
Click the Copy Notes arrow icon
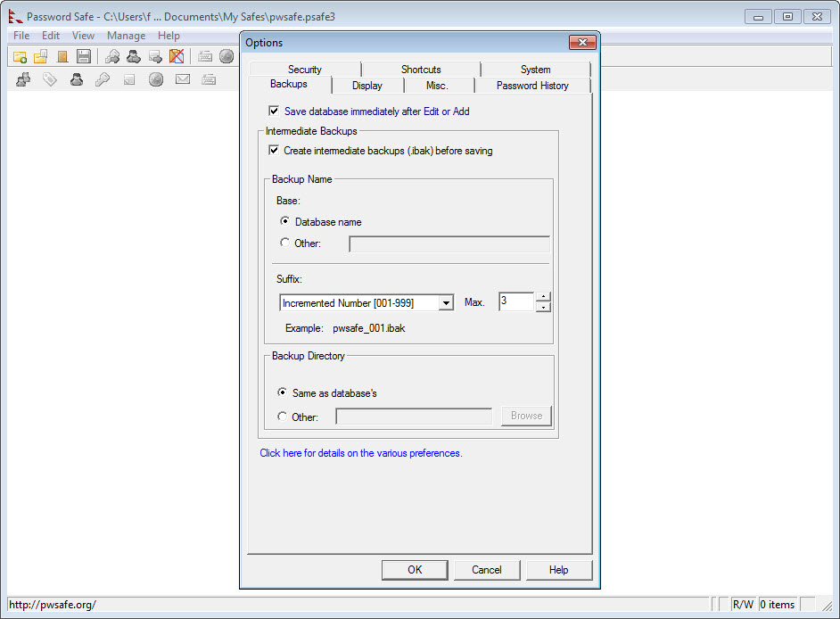(155, 56)
